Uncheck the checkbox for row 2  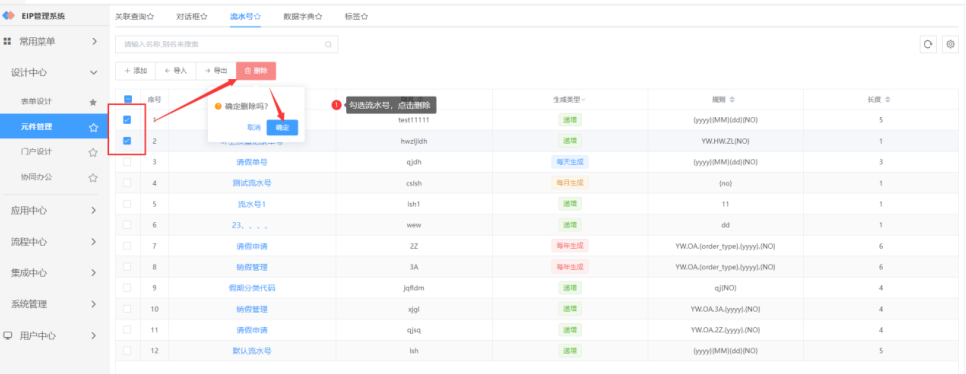click(x=127, y=141)
